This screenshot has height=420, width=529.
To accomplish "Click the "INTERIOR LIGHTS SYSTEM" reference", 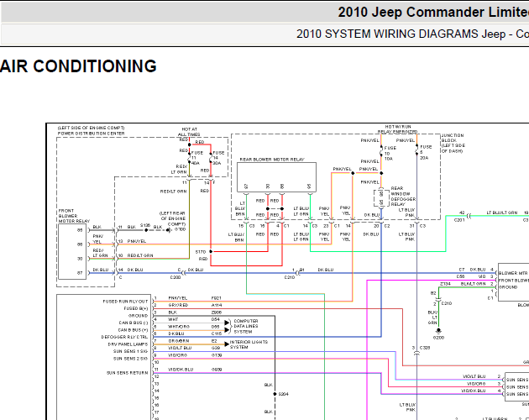I will 249,344.
